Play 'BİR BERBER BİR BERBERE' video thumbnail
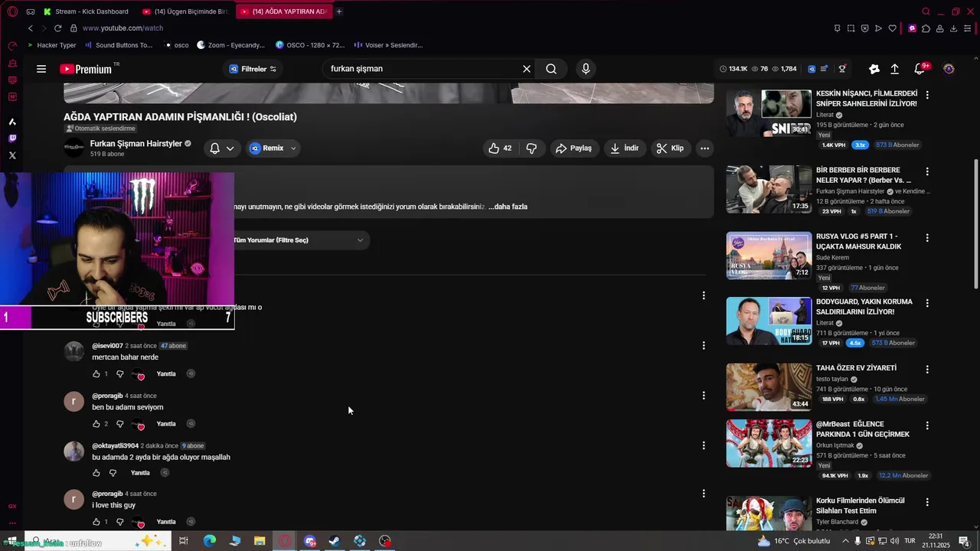980x551 pixels. click(769, 189)
